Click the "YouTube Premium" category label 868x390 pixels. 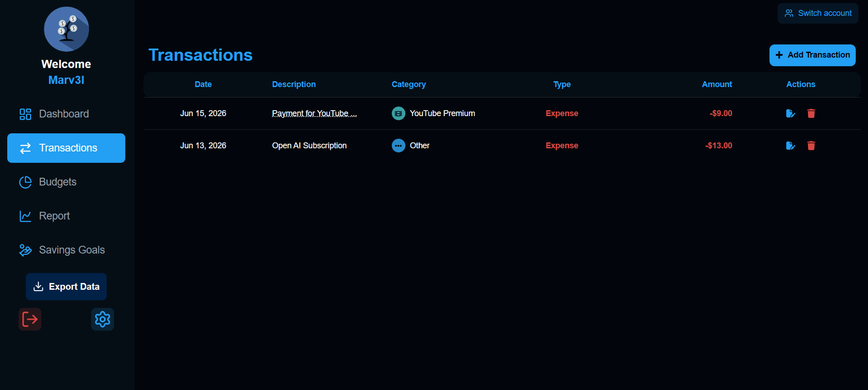[442, 113]
